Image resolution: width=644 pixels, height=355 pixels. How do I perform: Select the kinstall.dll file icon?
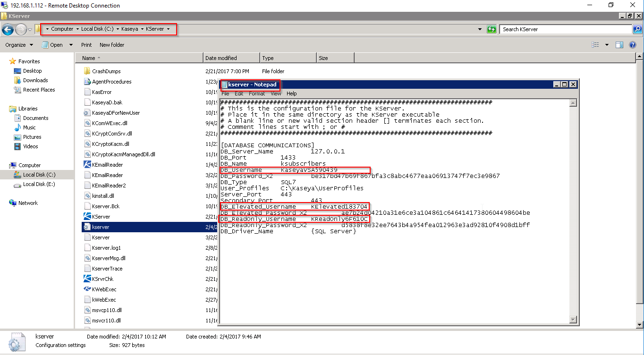(87, 196)
